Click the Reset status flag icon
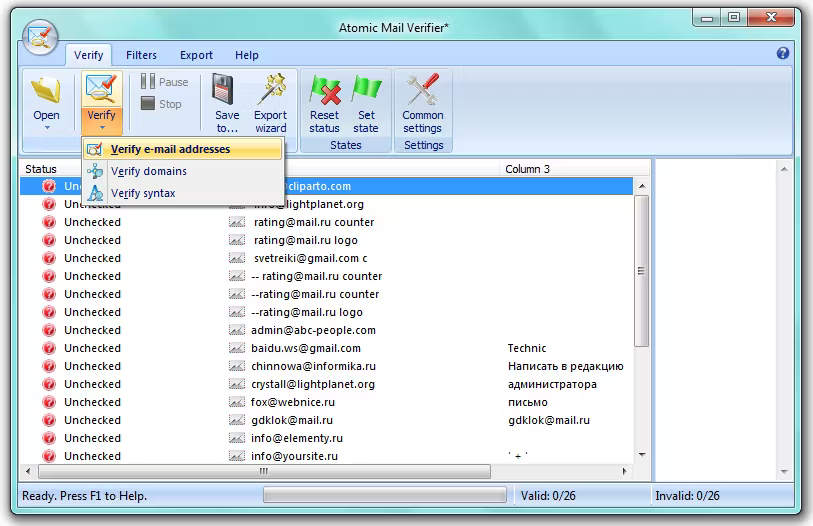The height and width of the screenshot is (526, 813). coord(324,91)
